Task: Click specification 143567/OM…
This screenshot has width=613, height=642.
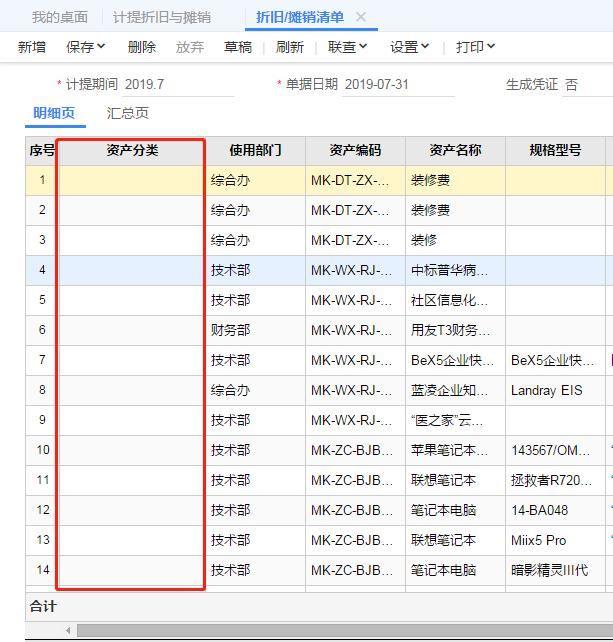Action: [550, 450]
